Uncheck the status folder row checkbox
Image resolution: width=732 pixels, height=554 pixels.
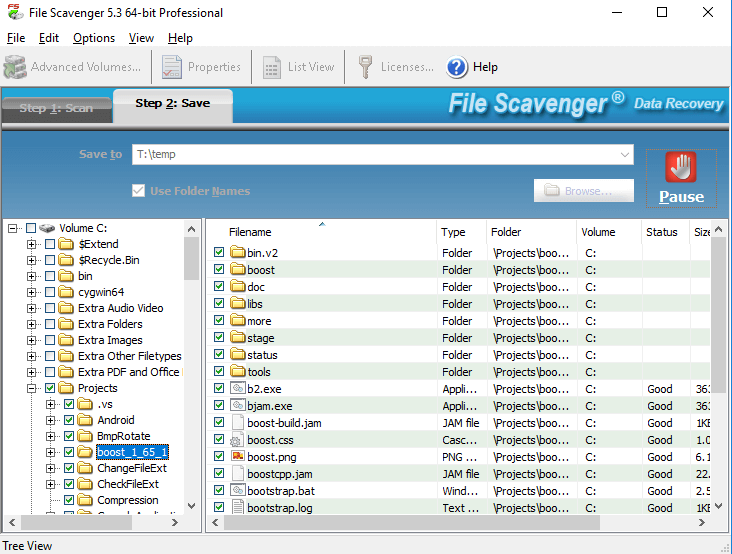[x=218, y=354]
